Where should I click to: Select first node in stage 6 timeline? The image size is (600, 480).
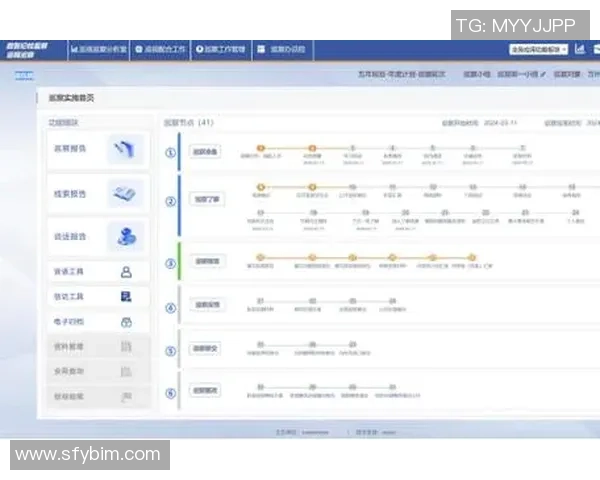(x=261, y=387)
